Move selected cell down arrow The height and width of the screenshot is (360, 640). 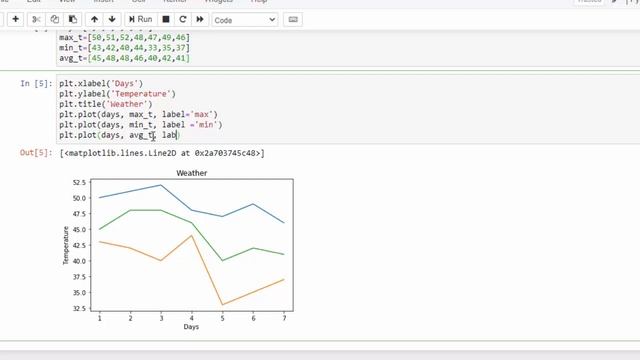112,19
